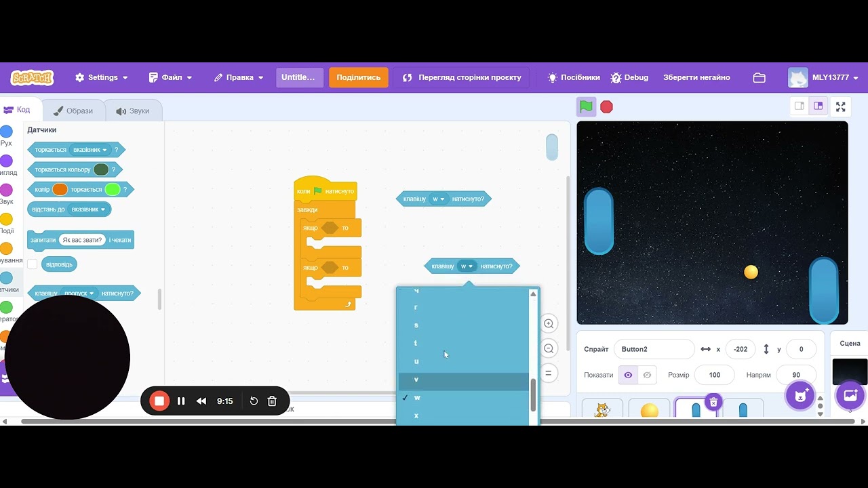Image resolution: width=868 pixels, height=488 pixels.
Task: Click the відповідь reporter block
Action: click(60, 264)
